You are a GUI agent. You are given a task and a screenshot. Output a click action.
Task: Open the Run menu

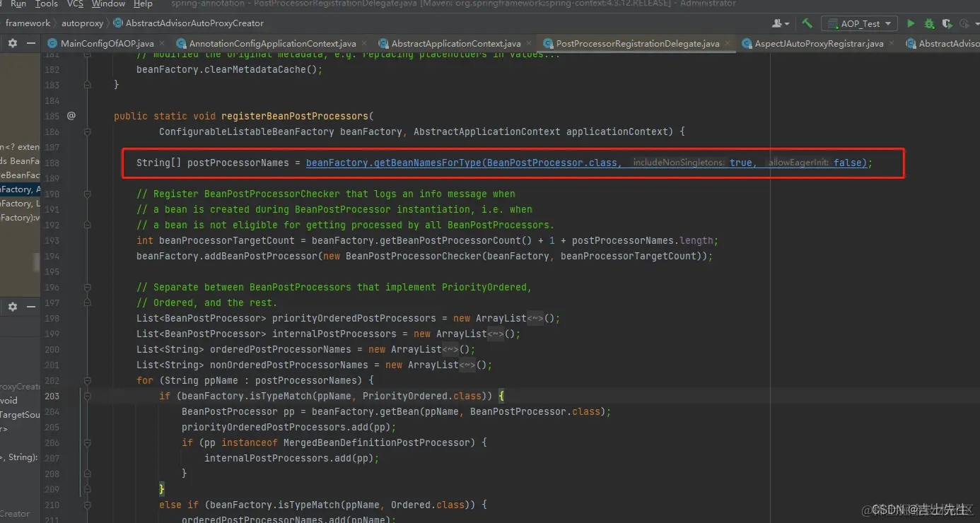18,4
